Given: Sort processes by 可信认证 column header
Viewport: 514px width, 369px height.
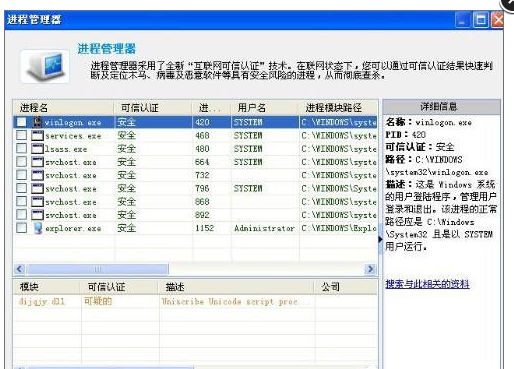Looking at the screenshot, I should (x=153, y=108).
